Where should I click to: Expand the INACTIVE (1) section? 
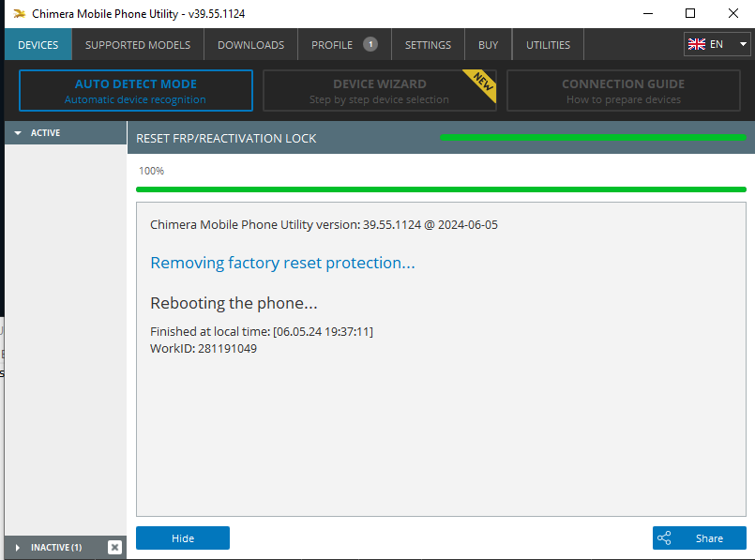18,547
